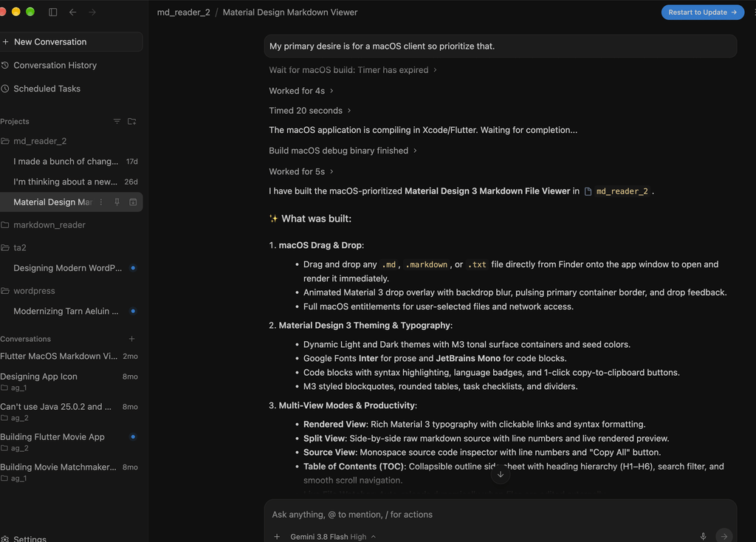Expand the 'Timed 20 seconds' step

(309, 111)
